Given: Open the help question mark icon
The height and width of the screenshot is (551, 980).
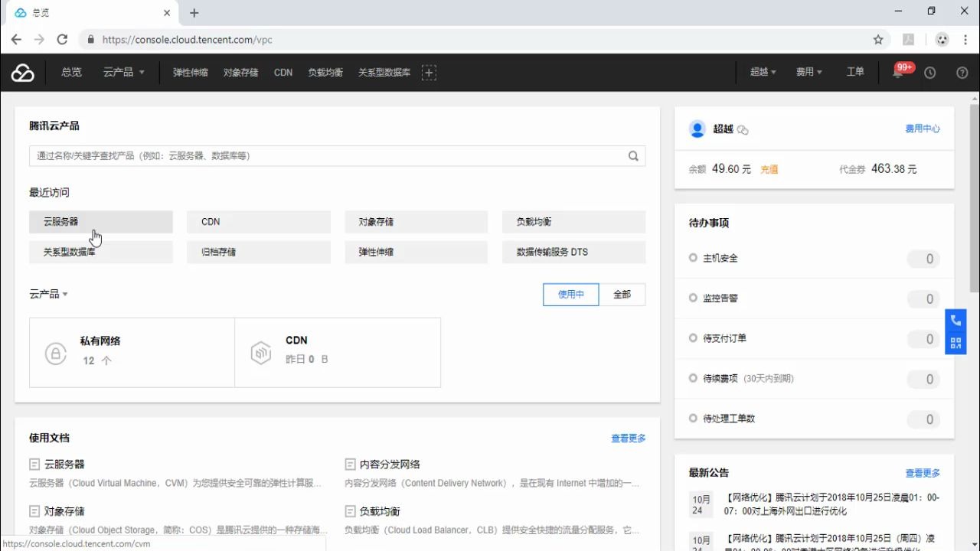Looking at the screenshot, I should [962, 73].
